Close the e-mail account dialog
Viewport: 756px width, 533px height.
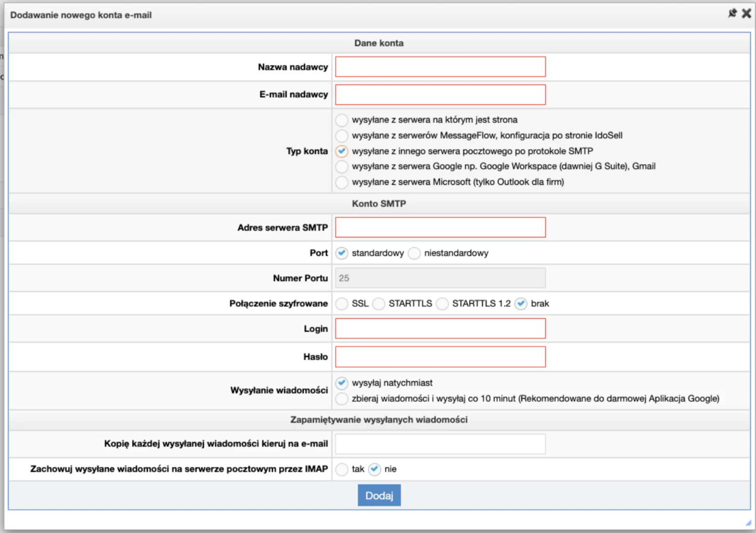(746, 14)
